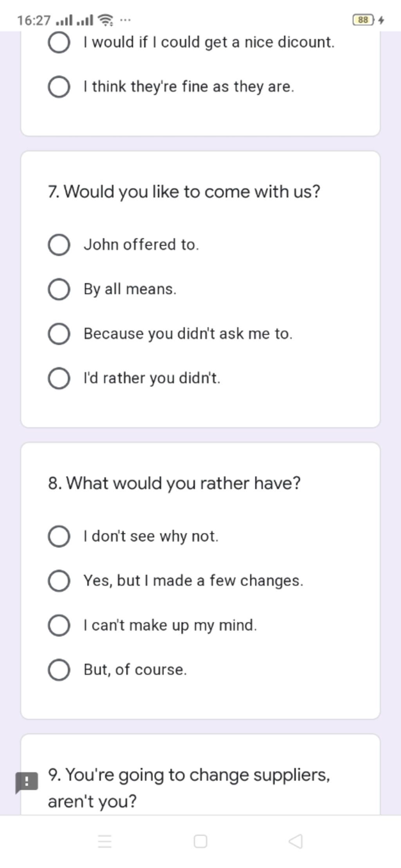Select "I don't see why not." answer
The height and width of the screenshot is (868, 401).
(133, 536)
